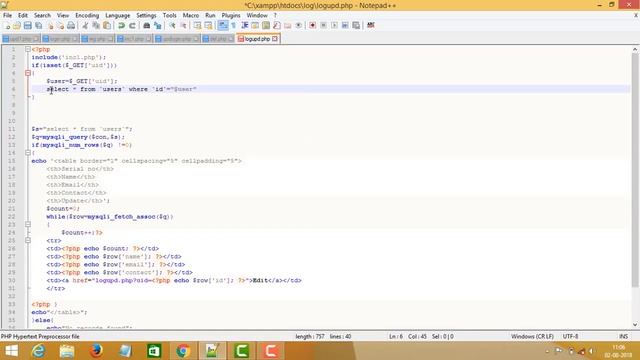Click the Copy toolbar icon
The height and width of the screenshot is (360, 640).
click(x=96, y=25)
